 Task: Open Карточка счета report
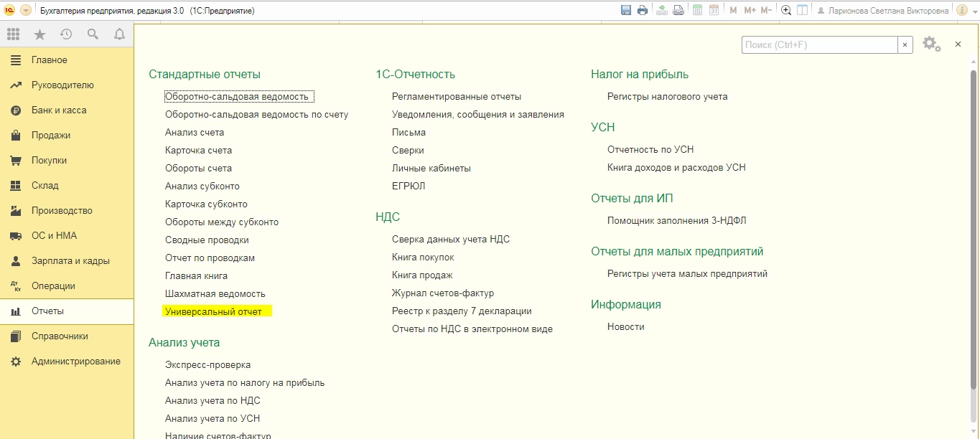[x=198, y=150]
